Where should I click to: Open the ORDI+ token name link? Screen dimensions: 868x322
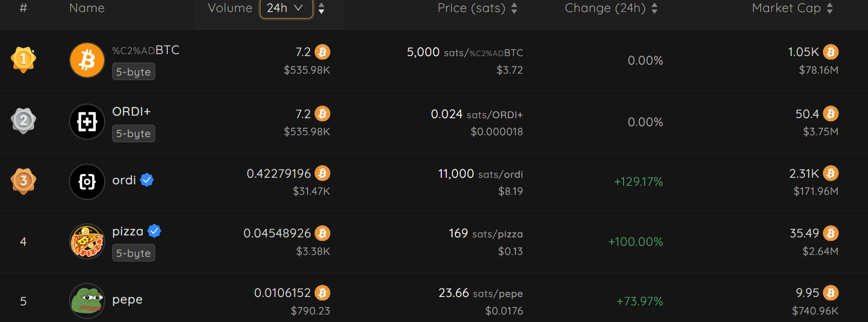coord(131,112)
